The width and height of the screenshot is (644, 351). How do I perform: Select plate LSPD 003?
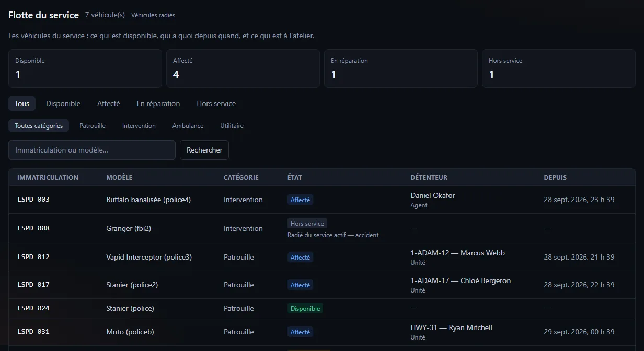tap(33, 200)
